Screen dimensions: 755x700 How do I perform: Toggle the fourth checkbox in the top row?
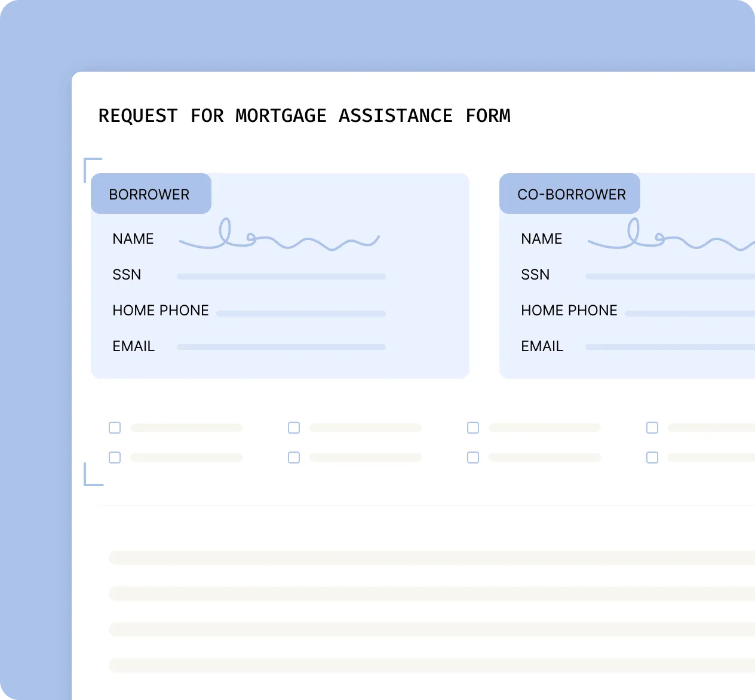[652, 428]
